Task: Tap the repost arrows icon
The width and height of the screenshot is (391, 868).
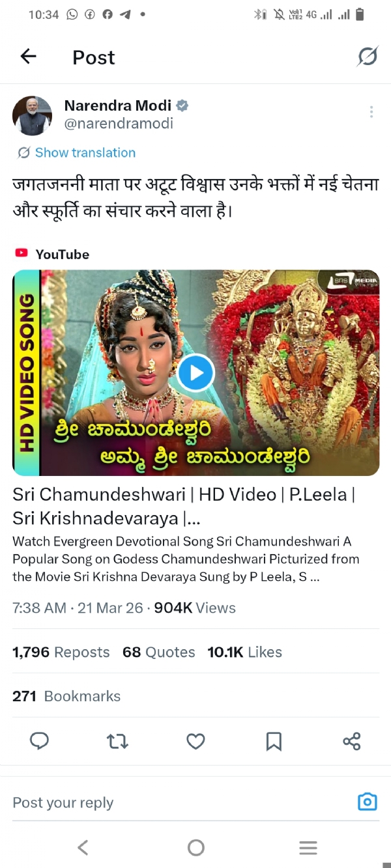Action: pyautogui.click(x=117, y=741)
